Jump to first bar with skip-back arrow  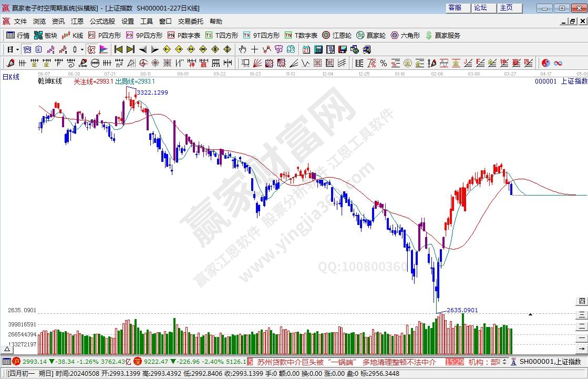pos(118,49)
